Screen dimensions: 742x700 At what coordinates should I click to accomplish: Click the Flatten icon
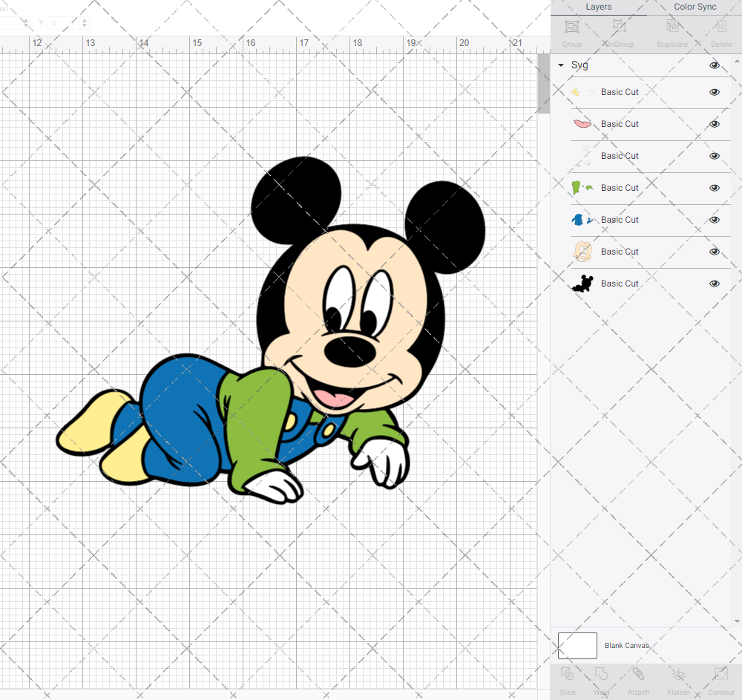[x=679, y=674]
